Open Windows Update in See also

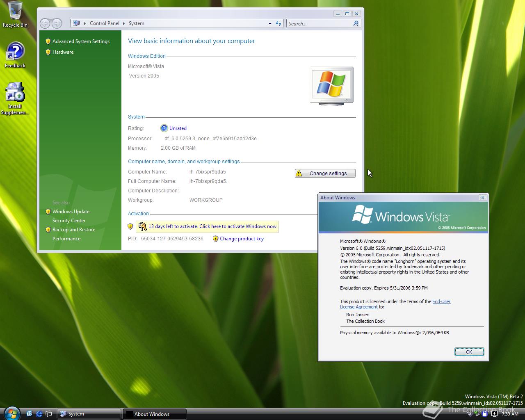71,212
